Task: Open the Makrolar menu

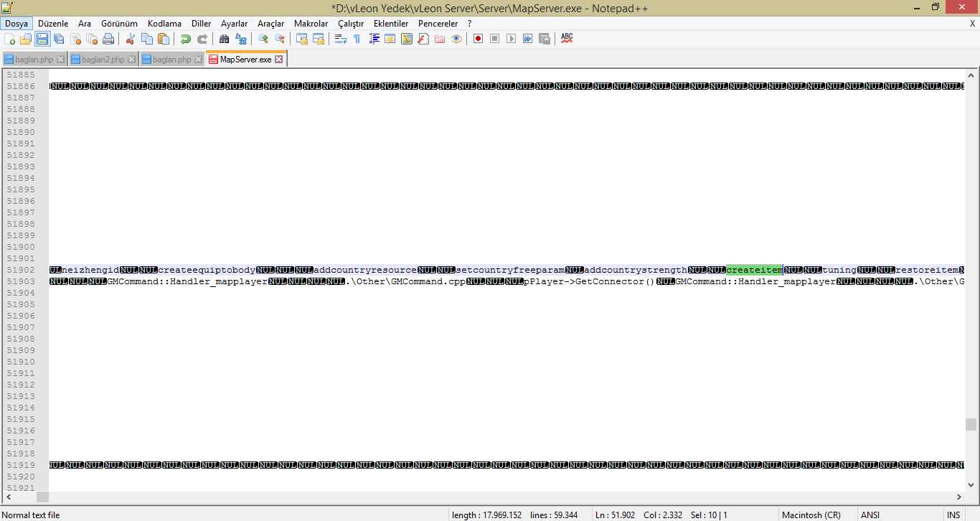Action: pos(311,24)
